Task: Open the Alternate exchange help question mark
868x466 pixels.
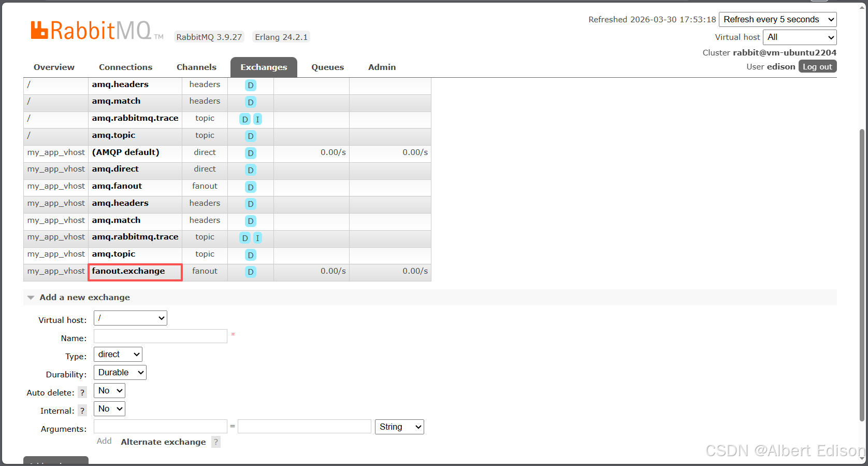Action: [216, 442]
